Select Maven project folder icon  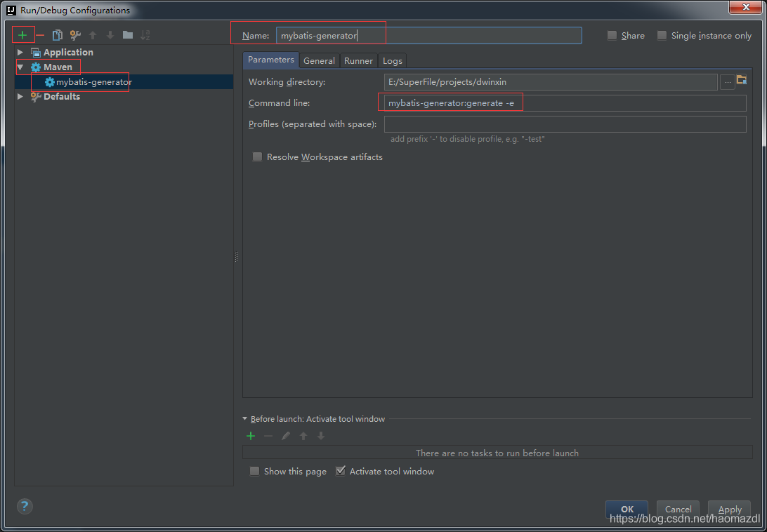pyautogui.click(x=742, y=80)
